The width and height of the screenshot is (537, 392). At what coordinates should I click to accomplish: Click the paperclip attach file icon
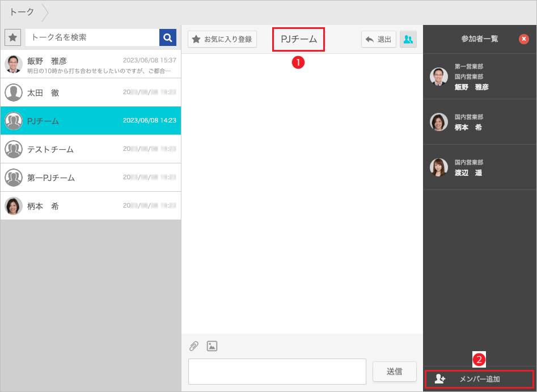194,346
